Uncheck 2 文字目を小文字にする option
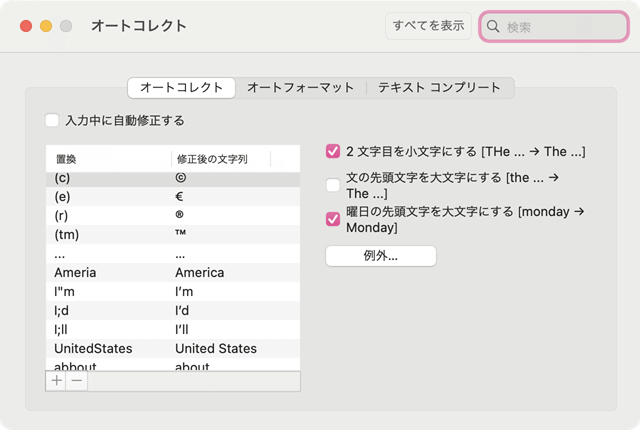640x430 pixels. [x=333, y=152]
